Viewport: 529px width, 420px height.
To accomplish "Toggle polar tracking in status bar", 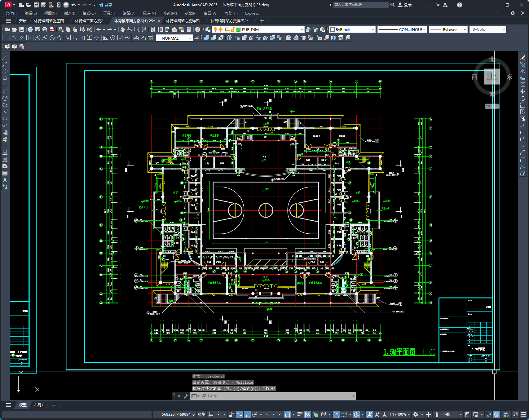I will click(x=255, y=414).
